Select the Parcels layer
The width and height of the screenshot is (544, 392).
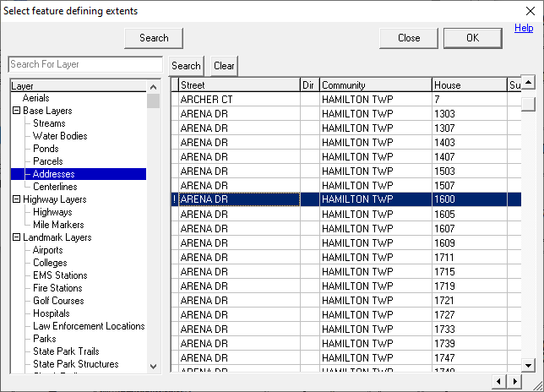(x=47, y=161)
